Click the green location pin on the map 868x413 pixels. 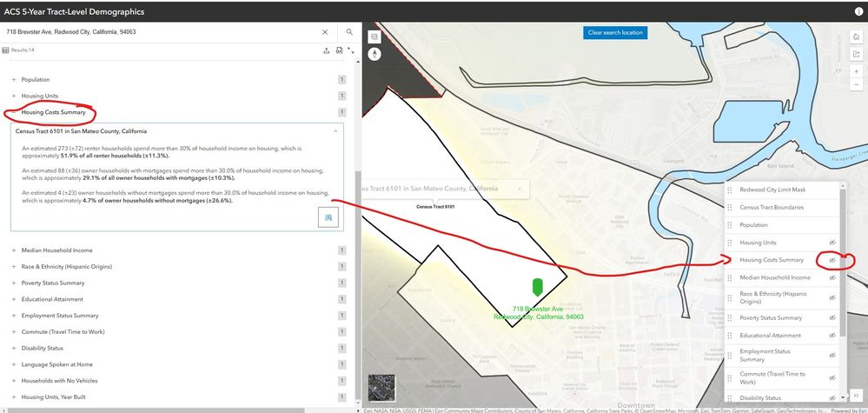537,287
